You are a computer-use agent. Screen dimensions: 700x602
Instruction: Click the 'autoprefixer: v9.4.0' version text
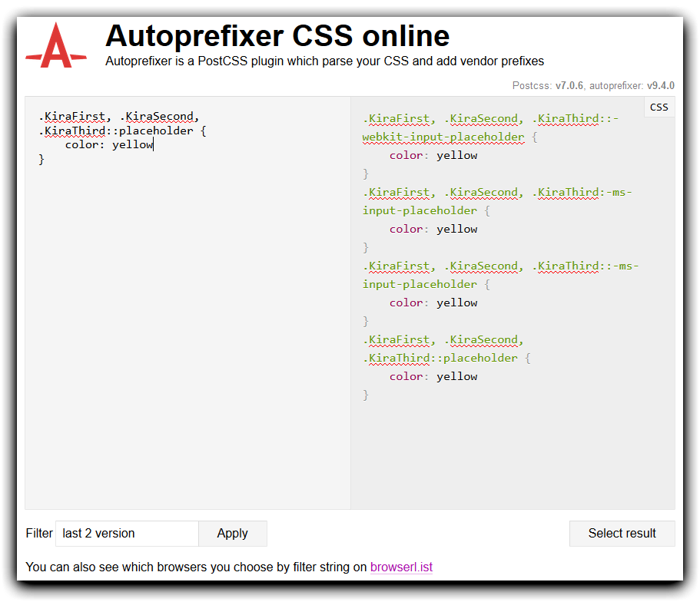pyautogui.click(x=632, y=86)
